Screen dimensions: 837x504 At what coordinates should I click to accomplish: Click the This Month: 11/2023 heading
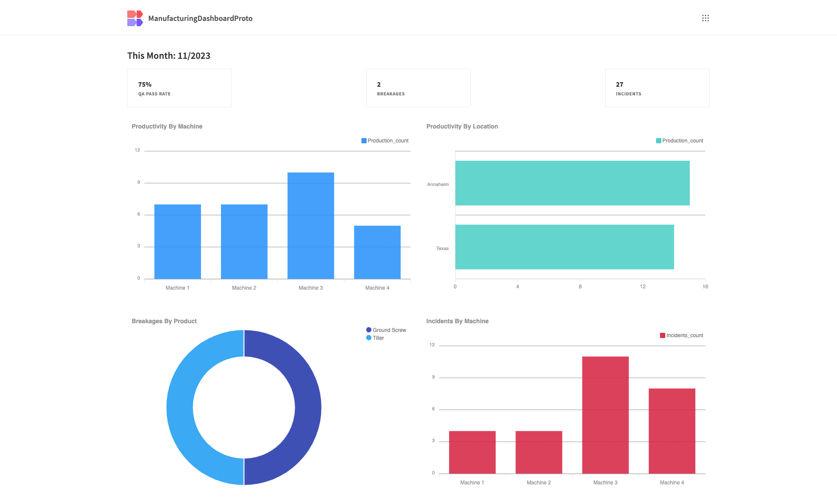[x=169, y=56]
